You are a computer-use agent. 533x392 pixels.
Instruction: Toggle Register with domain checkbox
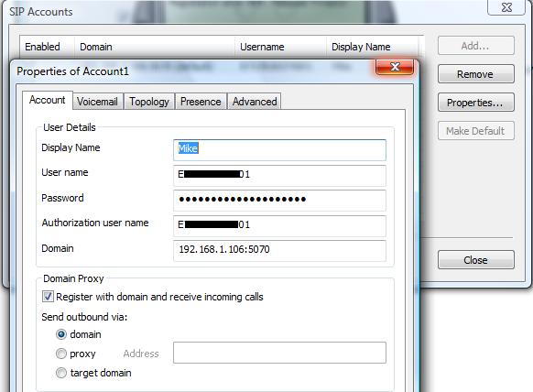tap(48, 297)
